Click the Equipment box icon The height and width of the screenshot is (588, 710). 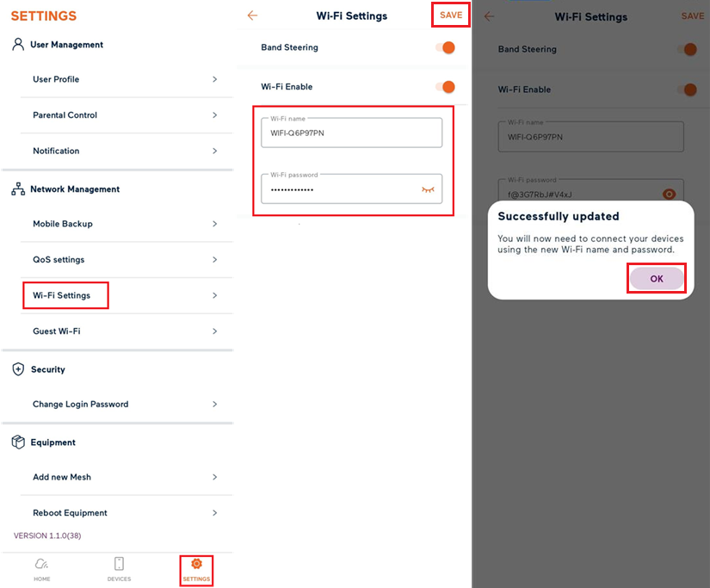[18, 442]
